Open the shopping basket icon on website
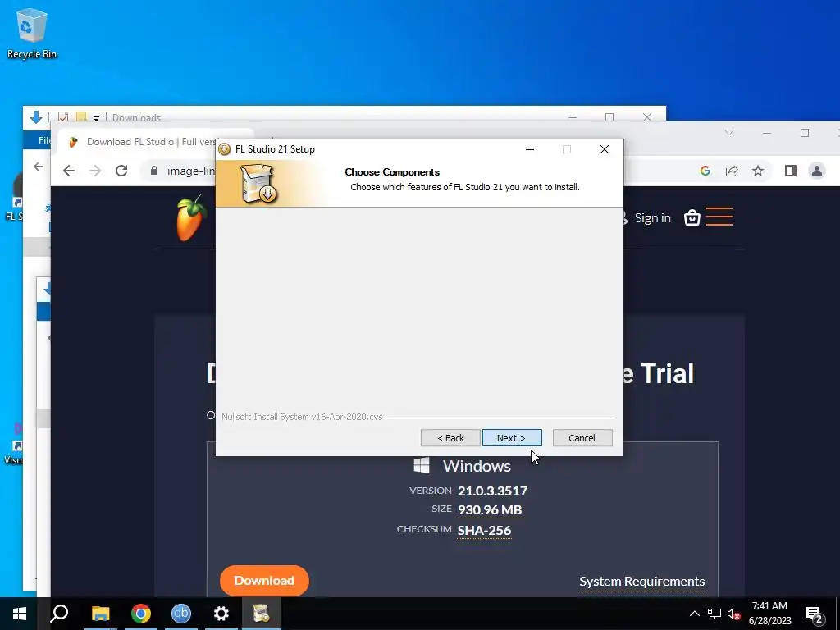Viewport: 840px width, 630px height. click(692, 217)
